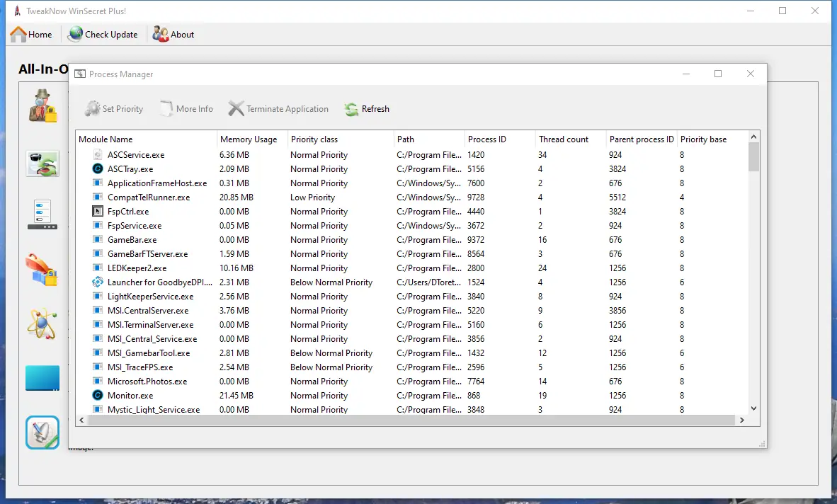Sort by Priority class column header
837x504 pixels.
point(341,139)
